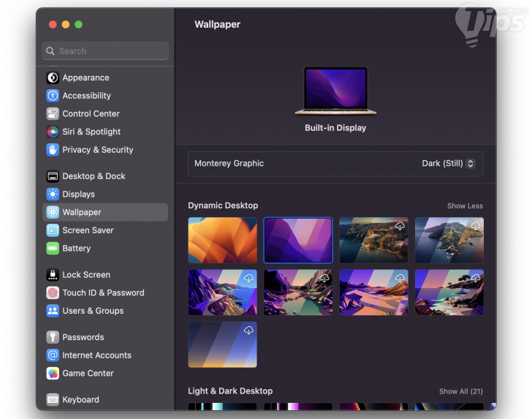Open Privacy & Security hand icon
The height and width of the screenshot is (419, 532).
(x=53, y=150)
